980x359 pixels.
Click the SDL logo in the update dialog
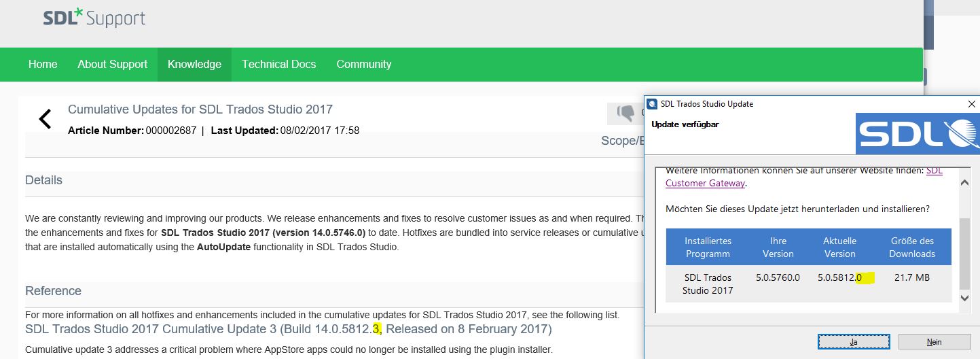(x=918, y=133)
